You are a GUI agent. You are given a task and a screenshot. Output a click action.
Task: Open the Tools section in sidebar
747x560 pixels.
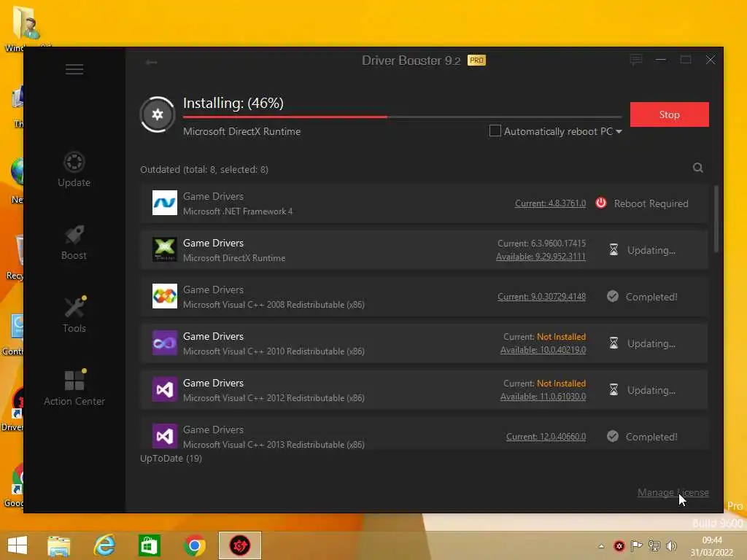(74, 315)
